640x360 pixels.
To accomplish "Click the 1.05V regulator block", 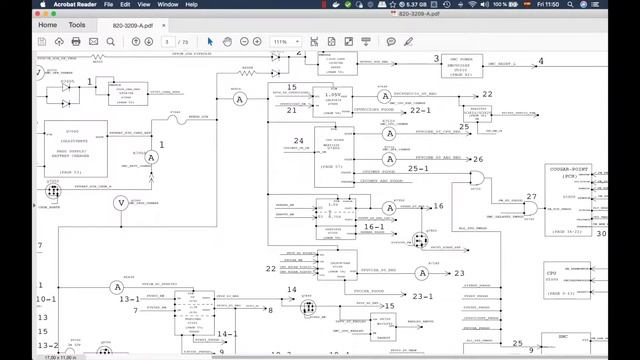I will click(x=333, y=102).
